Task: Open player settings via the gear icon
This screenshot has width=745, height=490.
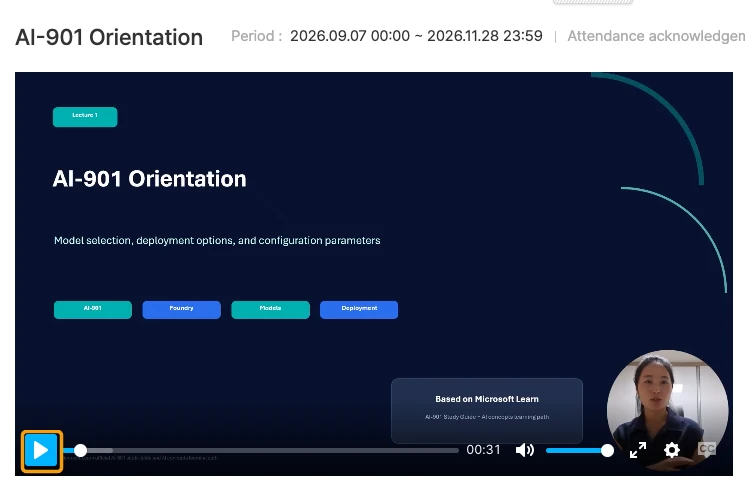Action: coord(672,450)
